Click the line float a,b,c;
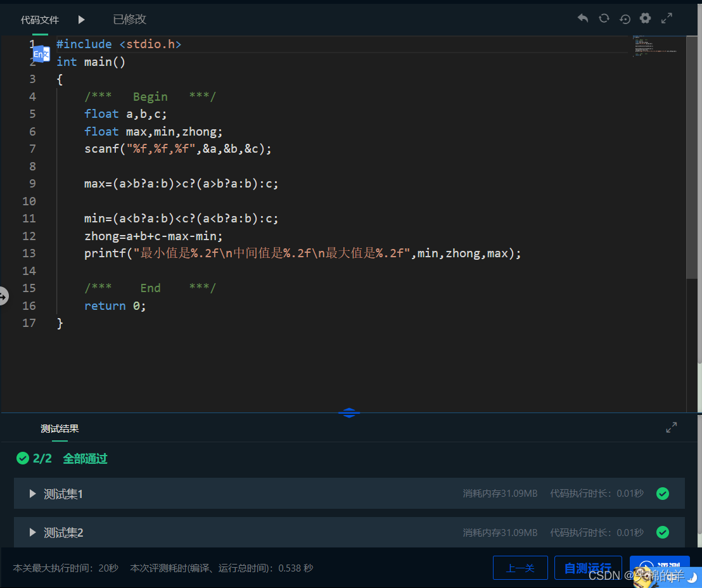Screen dimensions: 702x588 125,114
